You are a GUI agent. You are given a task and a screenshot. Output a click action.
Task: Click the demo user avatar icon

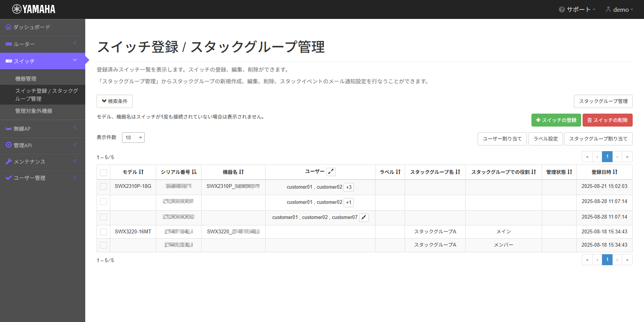point(608,9)
